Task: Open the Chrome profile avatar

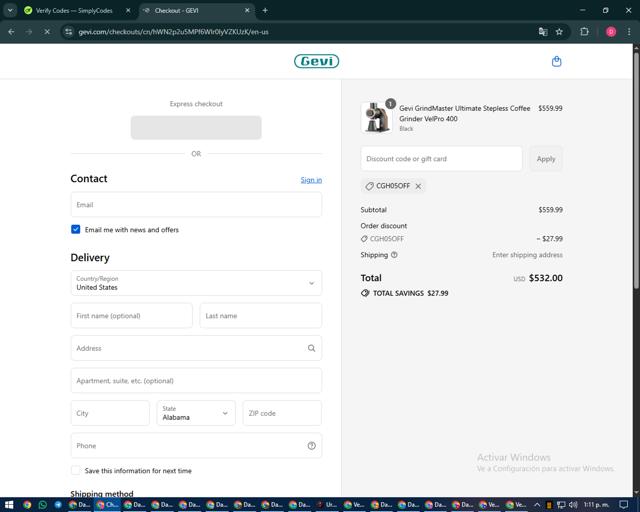Action: [611, 31]
